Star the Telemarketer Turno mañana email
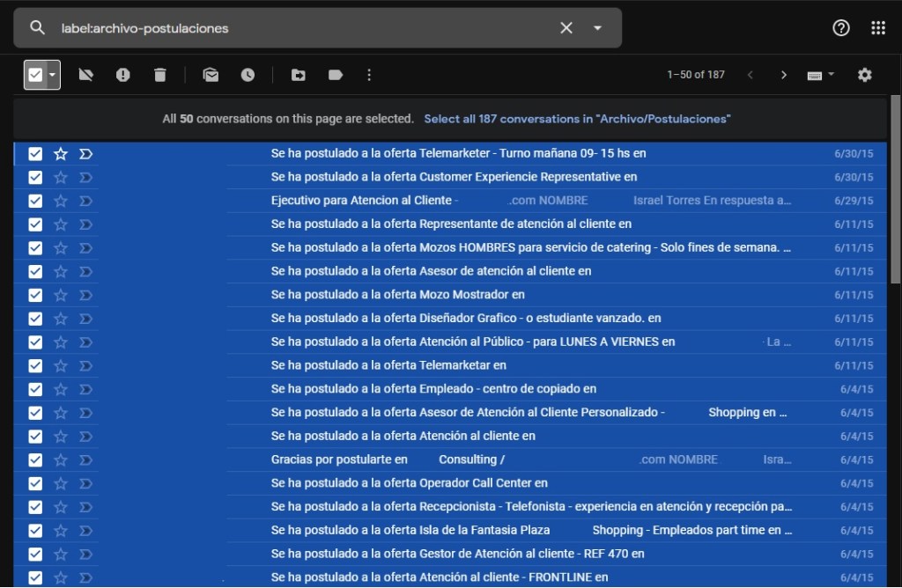This screenshot has width=902, height=588. [x=61, y=154]
